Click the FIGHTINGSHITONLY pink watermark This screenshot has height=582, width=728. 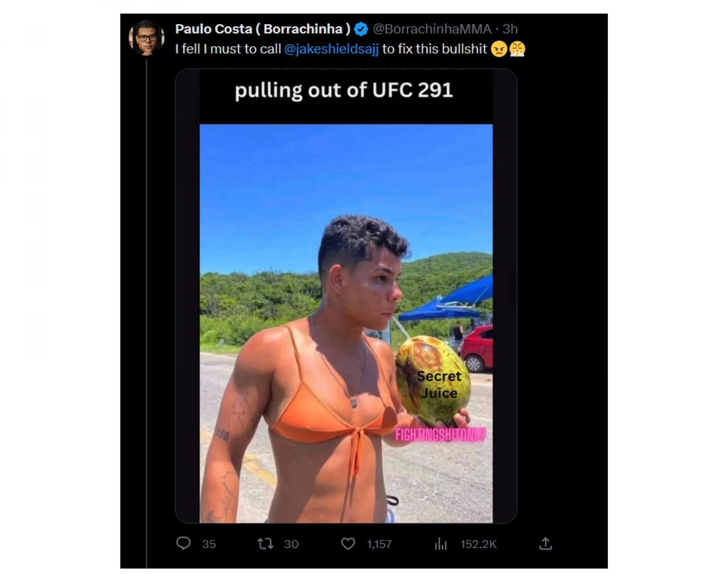click(440, 435)
